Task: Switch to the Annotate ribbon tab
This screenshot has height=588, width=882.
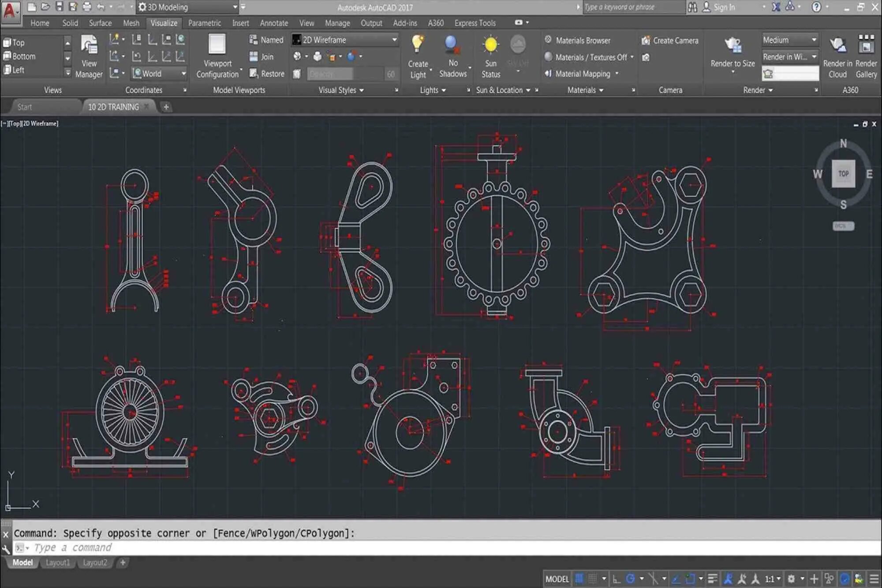Action: click(x=273, y=23)
